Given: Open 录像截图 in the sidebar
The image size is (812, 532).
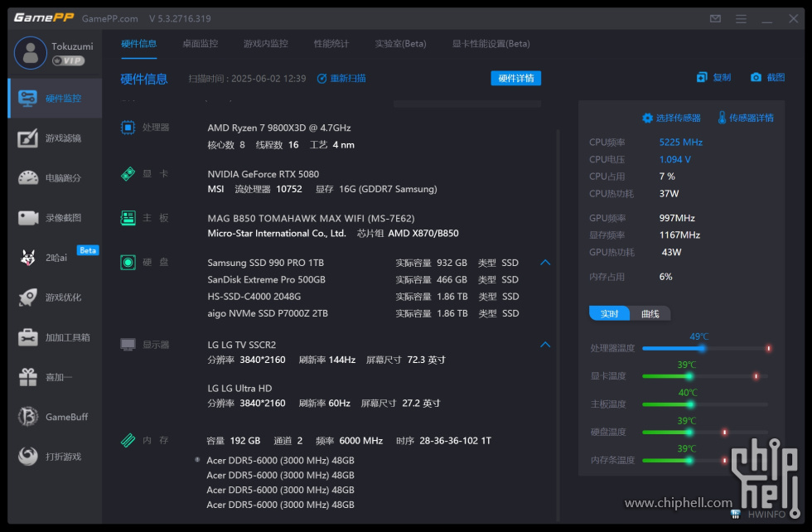Looking at the screenshot, I should click(x=55, y=218).
